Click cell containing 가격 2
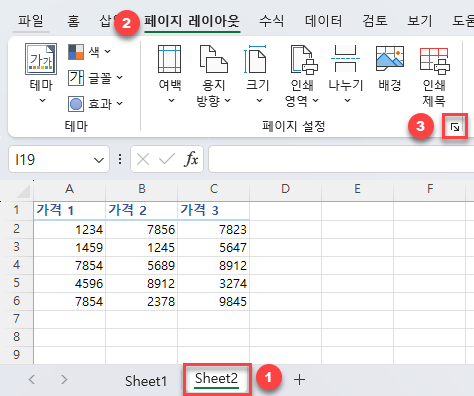This screenshot has height=396, width=474. click(x=142, y=210)
